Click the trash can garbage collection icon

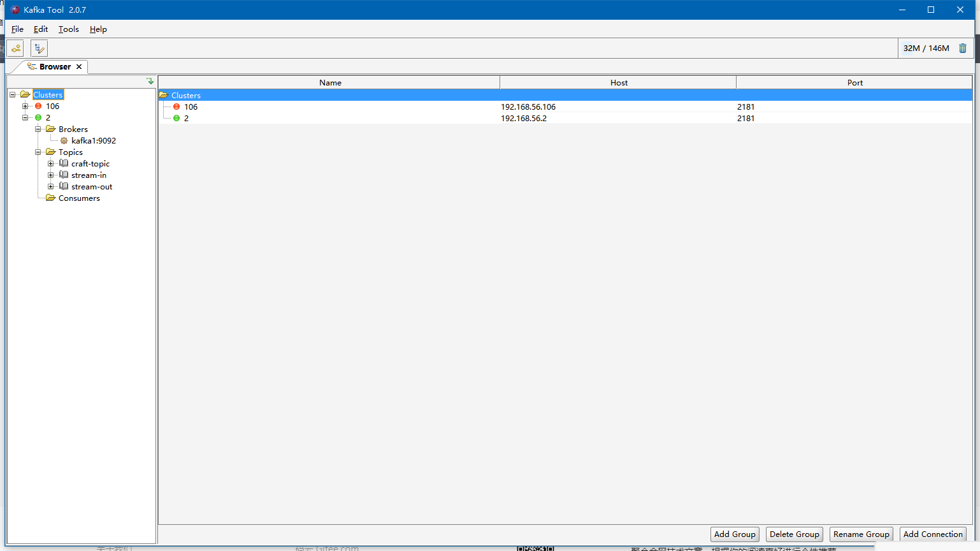coord(963,48)
